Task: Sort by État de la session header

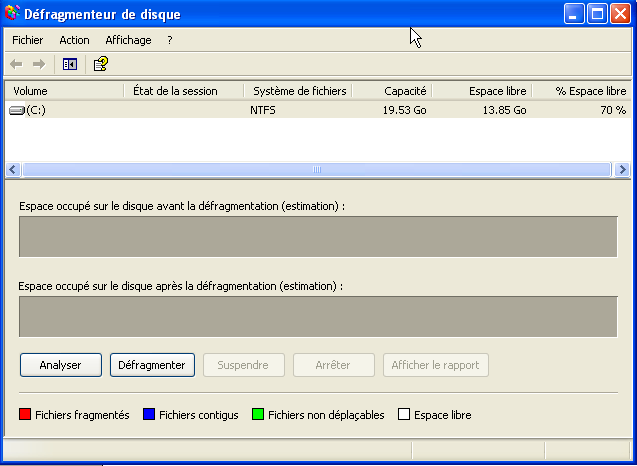Action: (x=184, y=91)
